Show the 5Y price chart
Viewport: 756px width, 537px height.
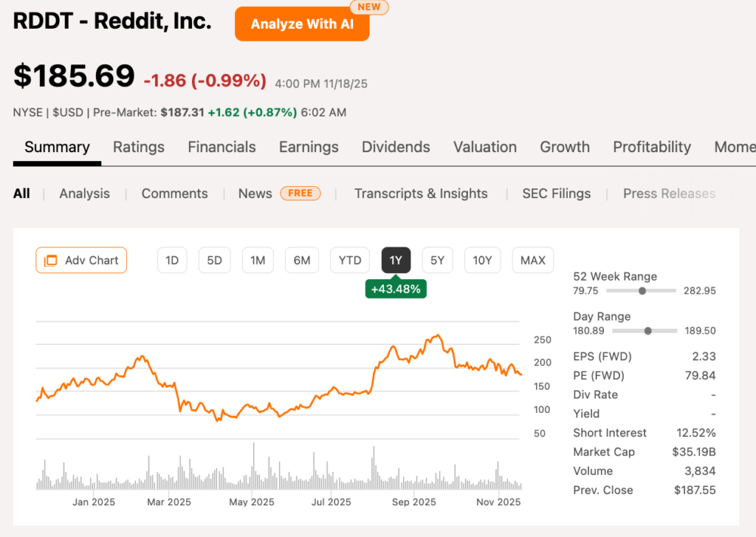[x=438, y=260]
